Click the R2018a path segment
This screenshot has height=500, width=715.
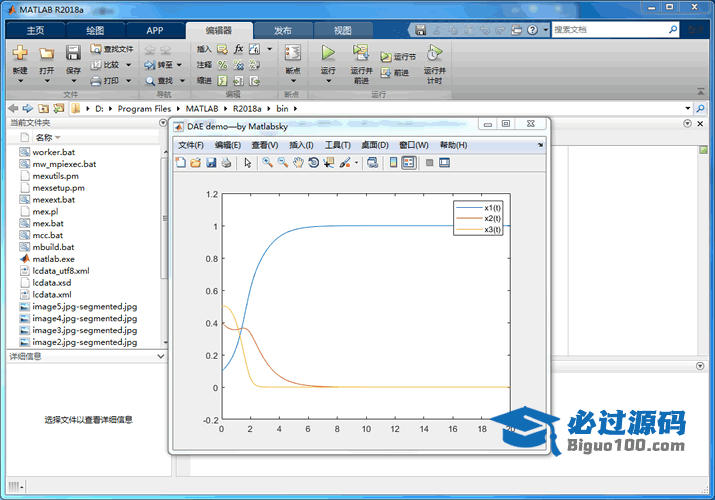[x=247, y=108]
